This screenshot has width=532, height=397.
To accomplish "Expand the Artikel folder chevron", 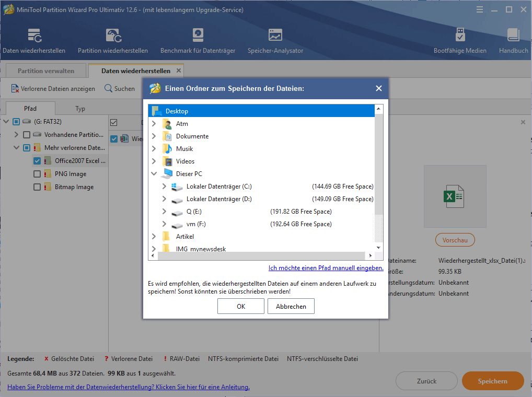I will pyautogui.click(x=154, y=237).
